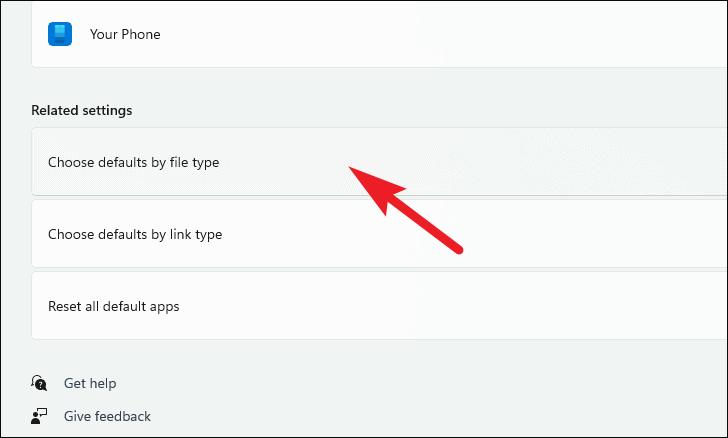This screenshot has width=728, height=438.
Task: Open the Get help link
Action: (x=90, y=383)
